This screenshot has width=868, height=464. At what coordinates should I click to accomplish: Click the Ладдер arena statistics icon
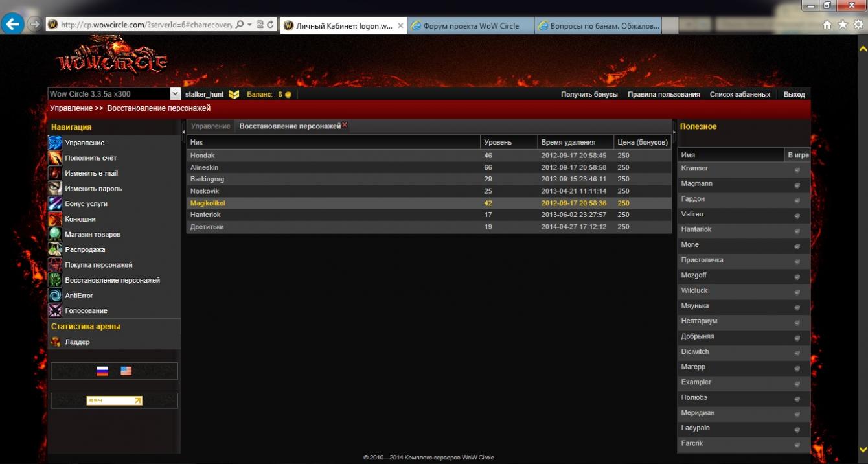coord(56,342)
